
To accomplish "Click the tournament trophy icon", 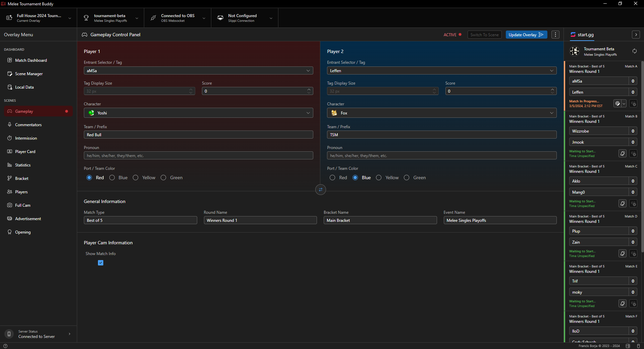I will click(x=86, y=18).
